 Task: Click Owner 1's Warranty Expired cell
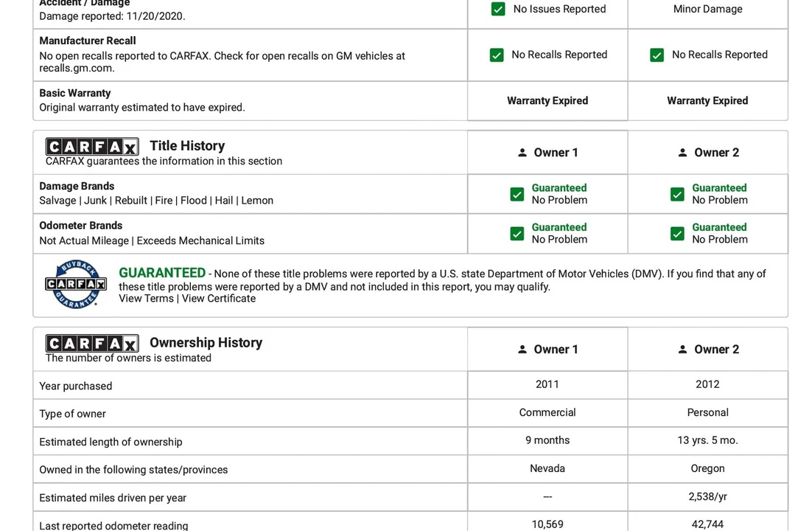coord(547,100)
